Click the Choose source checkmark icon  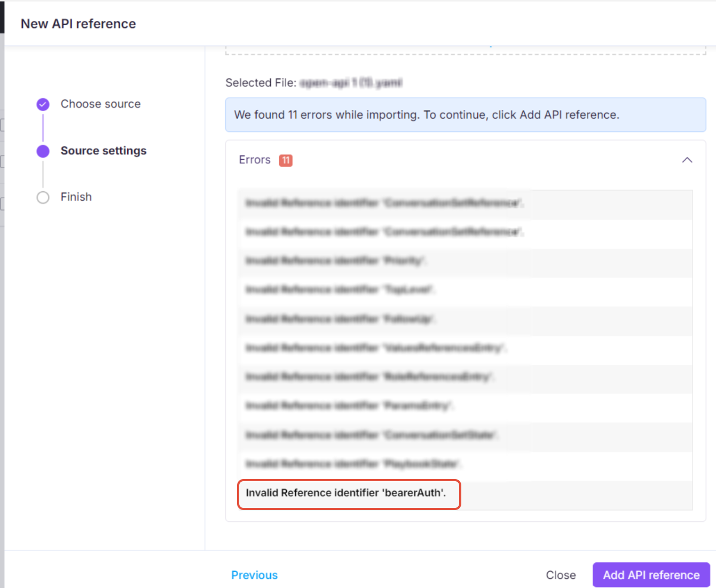tap(43, 104)
